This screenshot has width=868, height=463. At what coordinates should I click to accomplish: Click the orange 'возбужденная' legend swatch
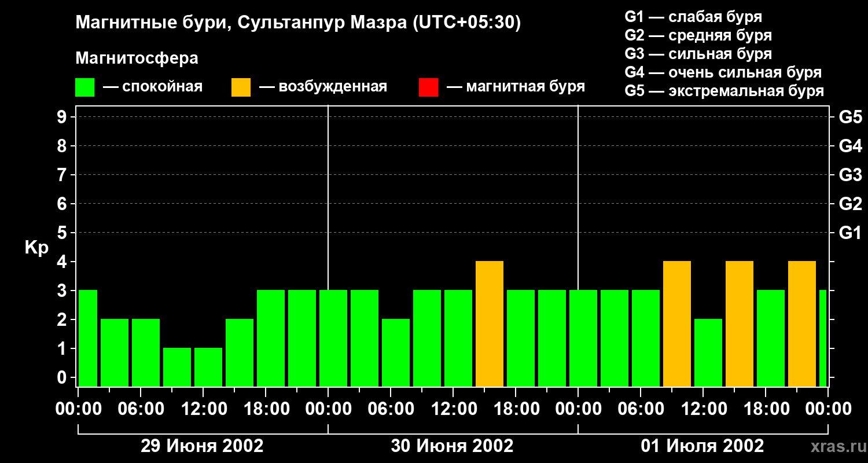tap(241, 87)
